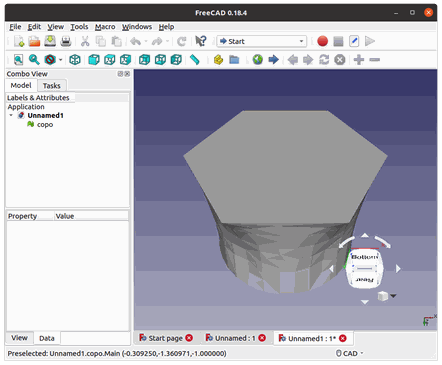The height and width of the screenshot is (365, 442).
Task: Click the blue go-to arrow icon
Action: click(273, 60)
